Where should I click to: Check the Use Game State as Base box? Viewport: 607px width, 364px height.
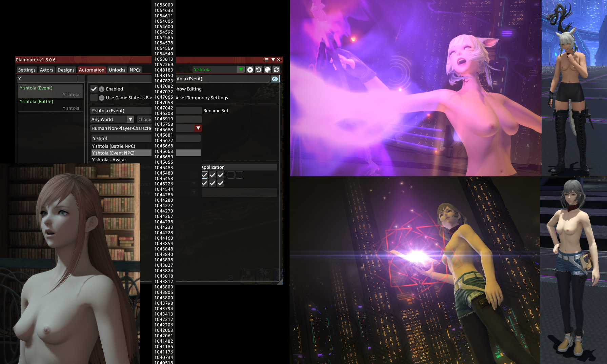pyautogui.click(x=94, y=98)
